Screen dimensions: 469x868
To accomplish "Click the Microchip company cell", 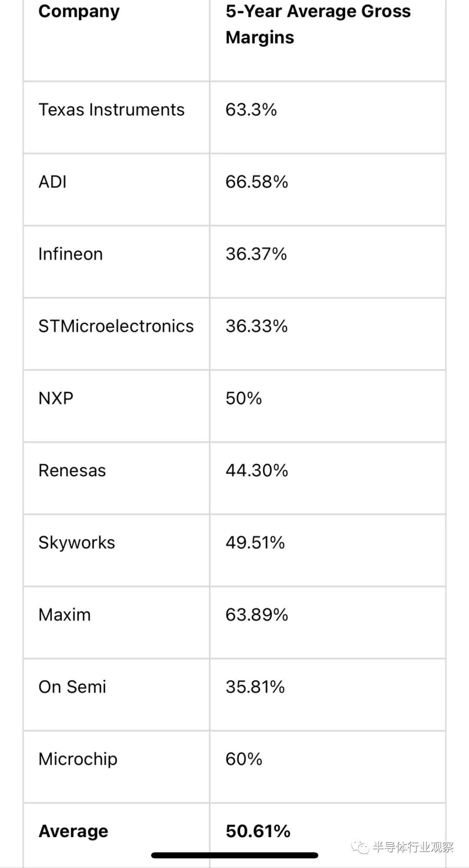I will tap(78, 759).
